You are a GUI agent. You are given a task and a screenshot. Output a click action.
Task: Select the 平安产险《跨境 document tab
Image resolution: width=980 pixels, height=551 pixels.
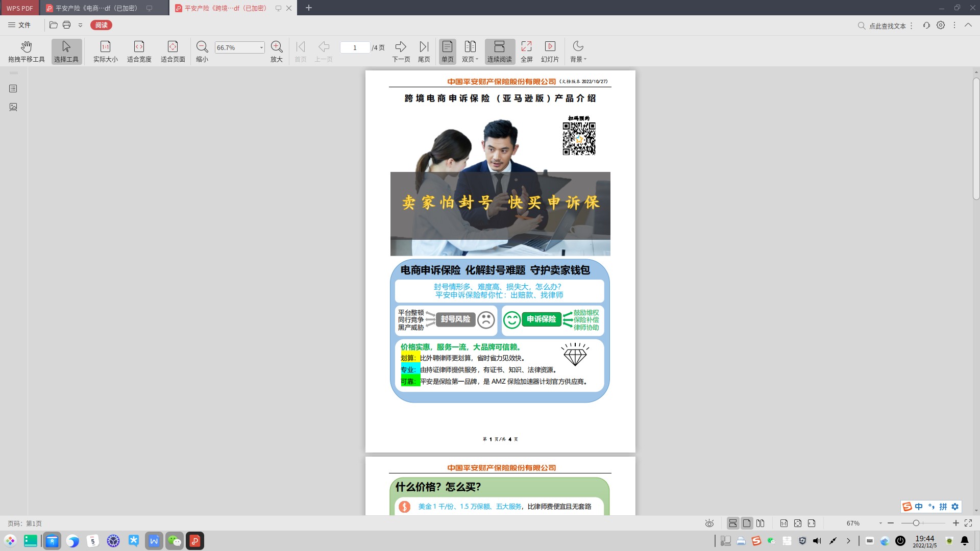click(x=225, y=8)
